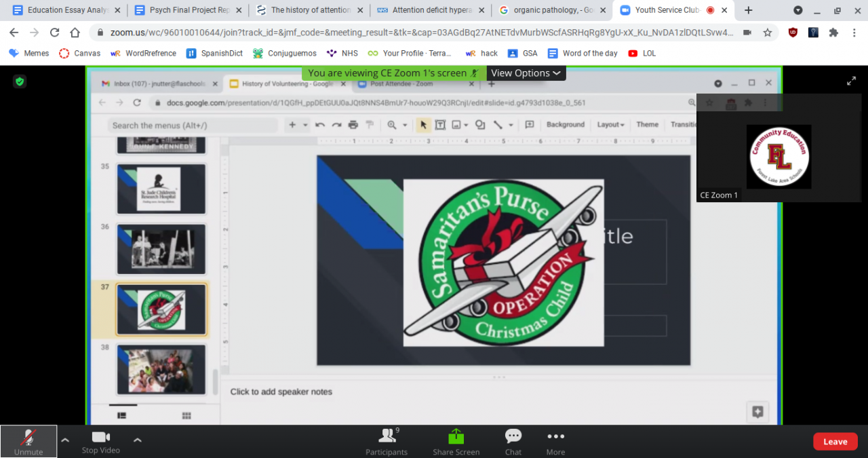Open the LOL YouTube bookmark
Screen dimensions: 868x458
642,53
